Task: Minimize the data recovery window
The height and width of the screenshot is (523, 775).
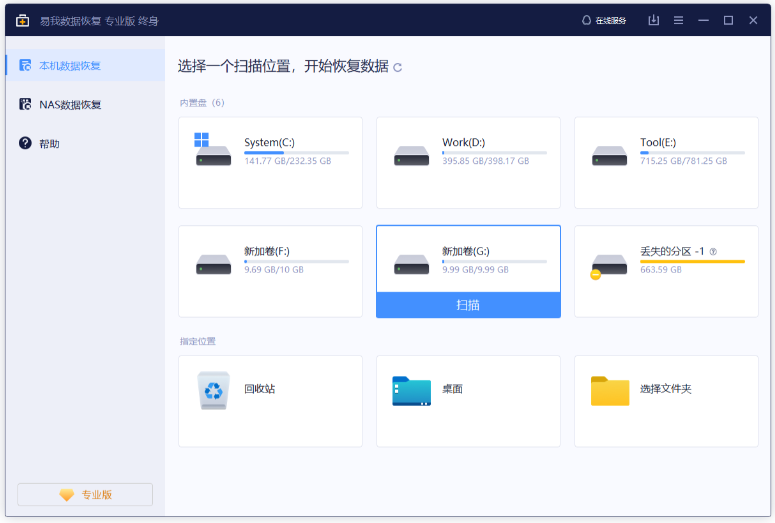Action: (703, 20)
